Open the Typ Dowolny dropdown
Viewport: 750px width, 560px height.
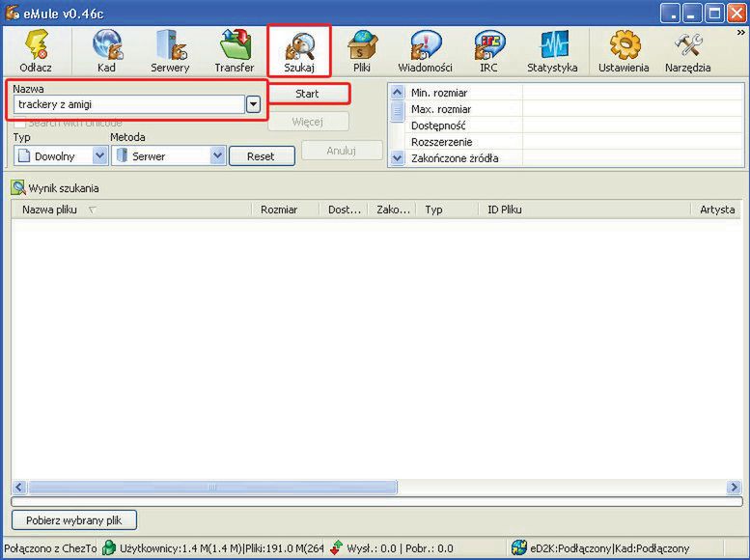pyautogui.click(x=99, y=156)
